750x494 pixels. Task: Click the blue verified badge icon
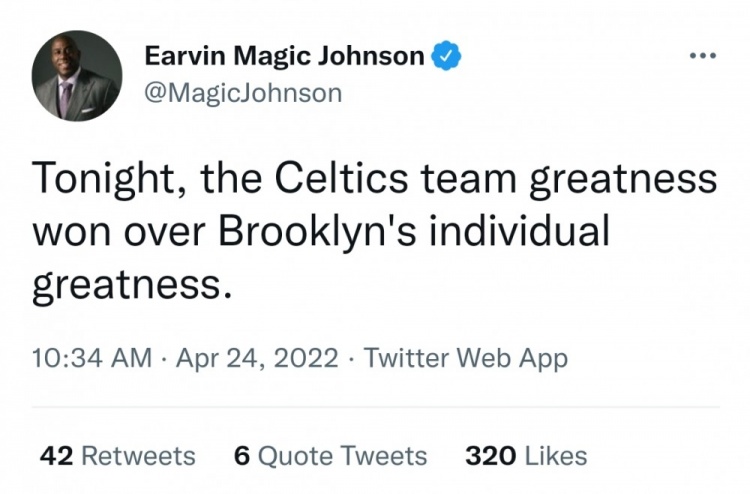tap(446, 55)
